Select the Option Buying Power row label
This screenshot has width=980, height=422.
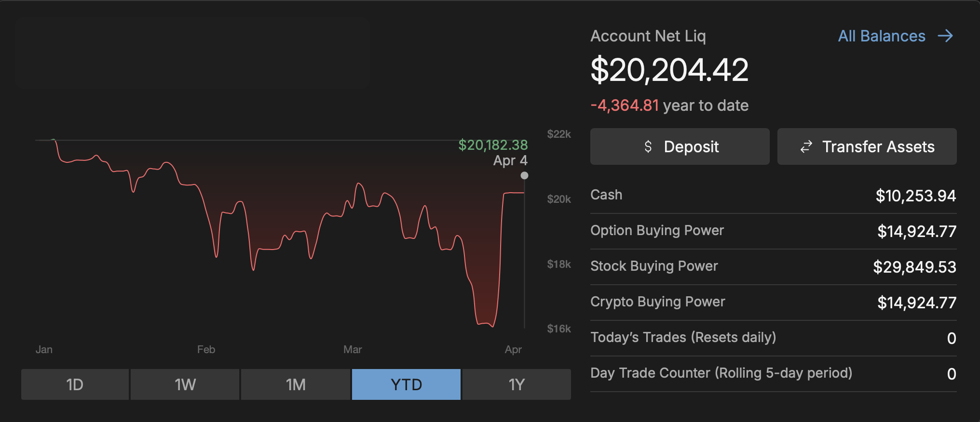pyautogui.click(x=657, y=230)
